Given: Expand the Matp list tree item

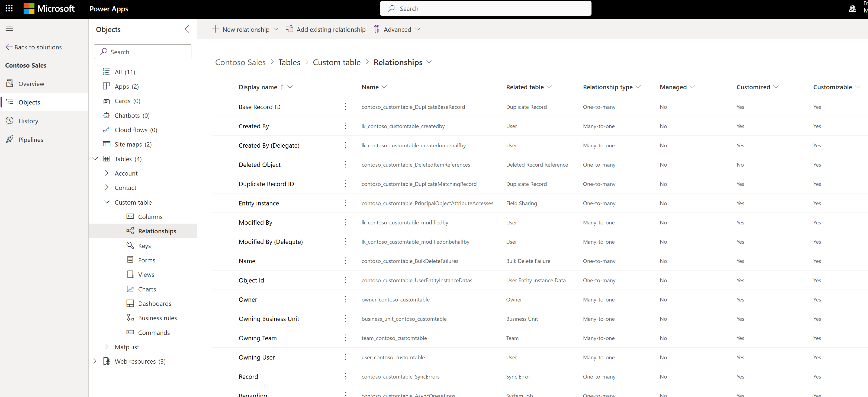Looking at the screenshot, I should tap(106, 347).
